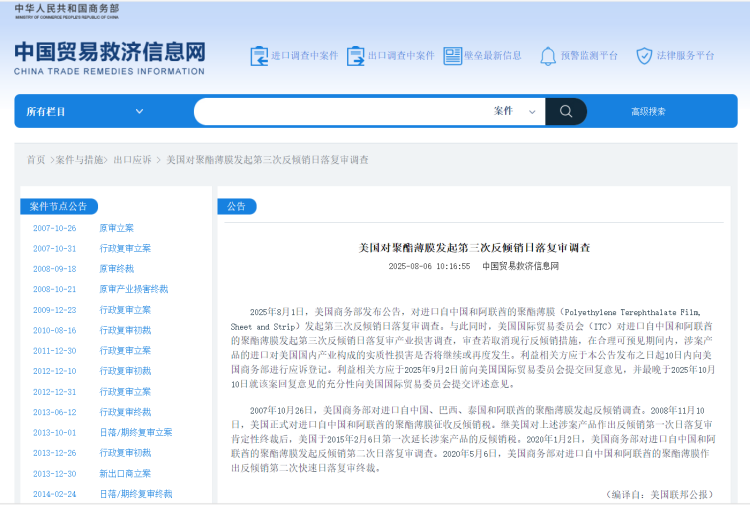750x505 pixels.
Task: Open 原审产业损害终裁 notice
Action: (133, 289)
